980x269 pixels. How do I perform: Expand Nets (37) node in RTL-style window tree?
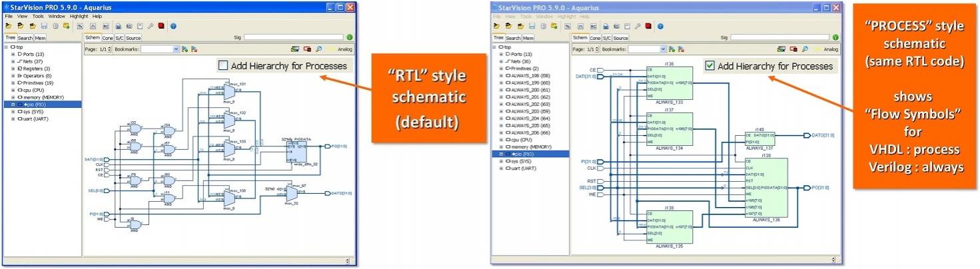(x=13, y=61)
